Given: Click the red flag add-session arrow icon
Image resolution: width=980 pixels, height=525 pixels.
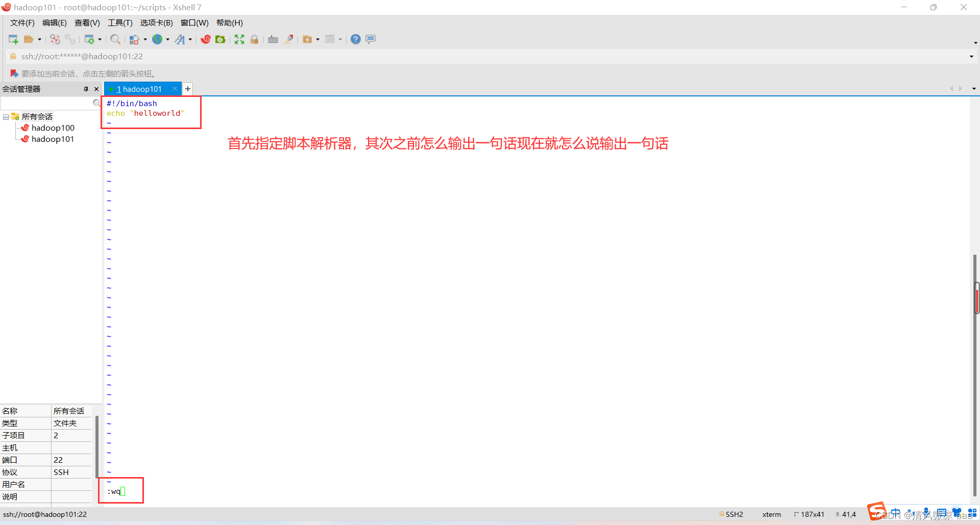Looking at the screenshot, I should click(14, 73).
